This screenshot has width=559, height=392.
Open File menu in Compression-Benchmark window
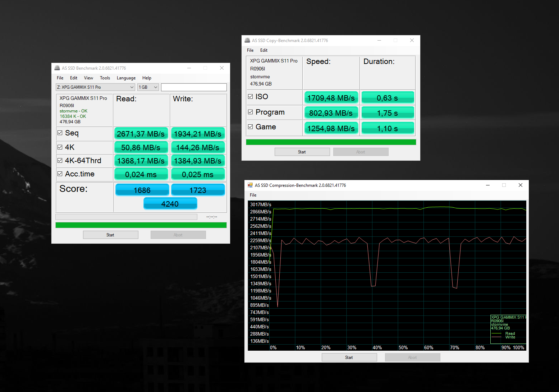[253, 195]
